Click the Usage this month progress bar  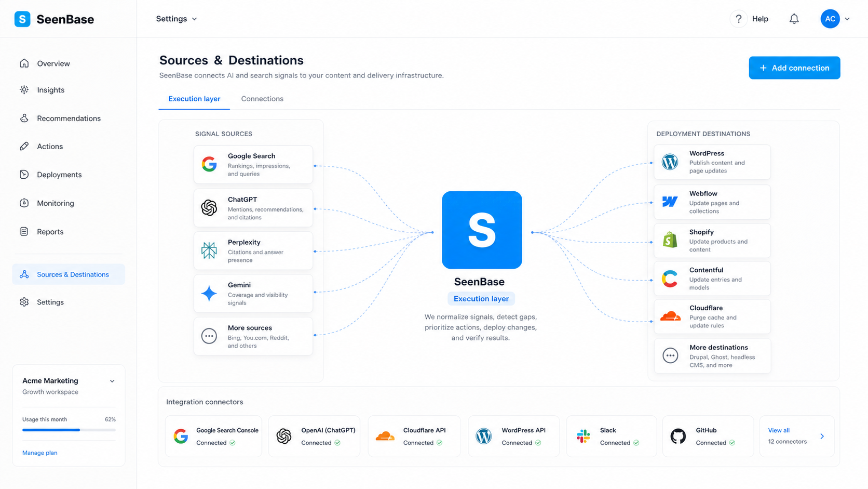click(x=69, y=430)
